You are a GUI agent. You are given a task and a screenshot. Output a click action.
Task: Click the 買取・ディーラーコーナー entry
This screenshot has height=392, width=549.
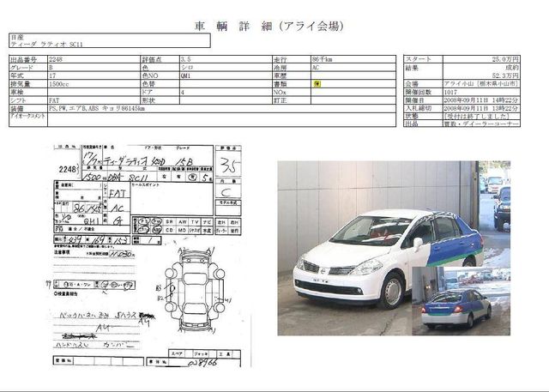[481, 124]
